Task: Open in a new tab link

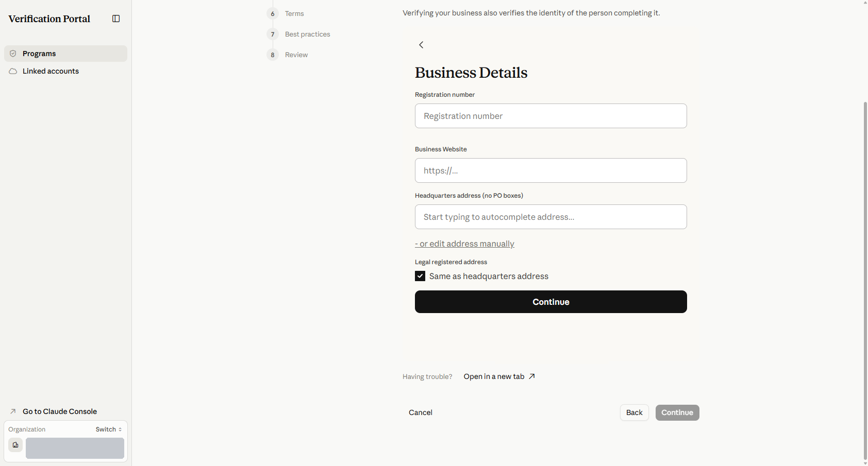Action: (x=499, y=376)
